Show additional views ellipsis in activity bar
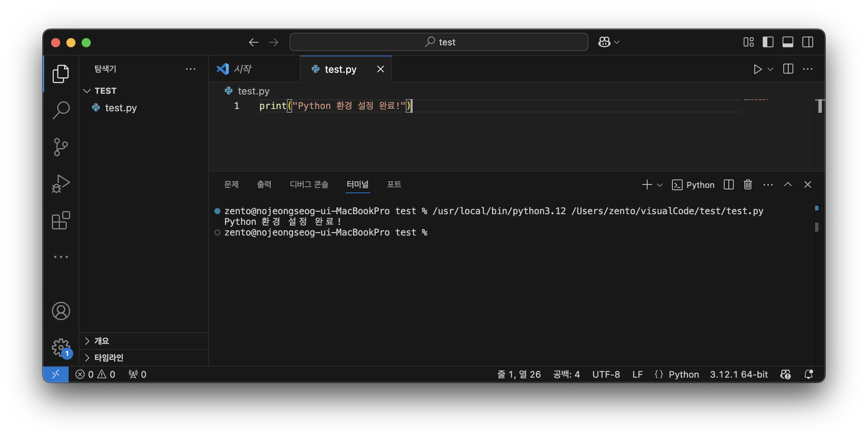The width and height of the screenshot is (868, 439). (61, 257)
